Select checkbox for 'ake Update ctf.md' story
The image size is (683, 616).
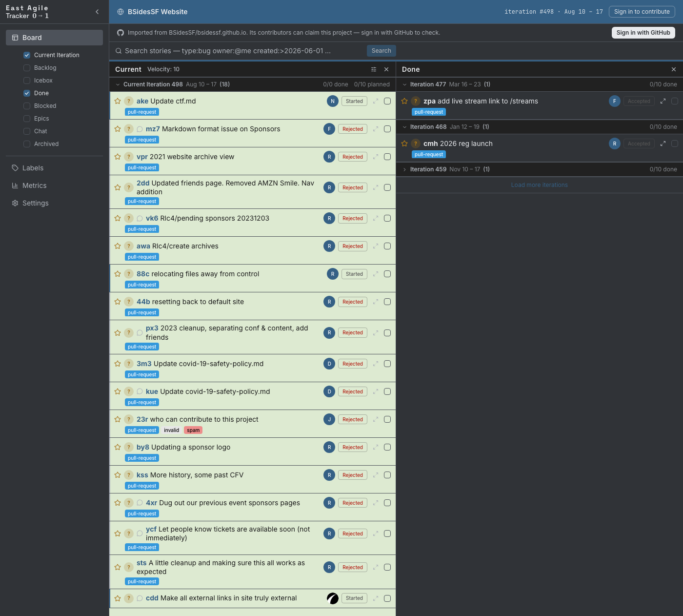click(387, 101)
